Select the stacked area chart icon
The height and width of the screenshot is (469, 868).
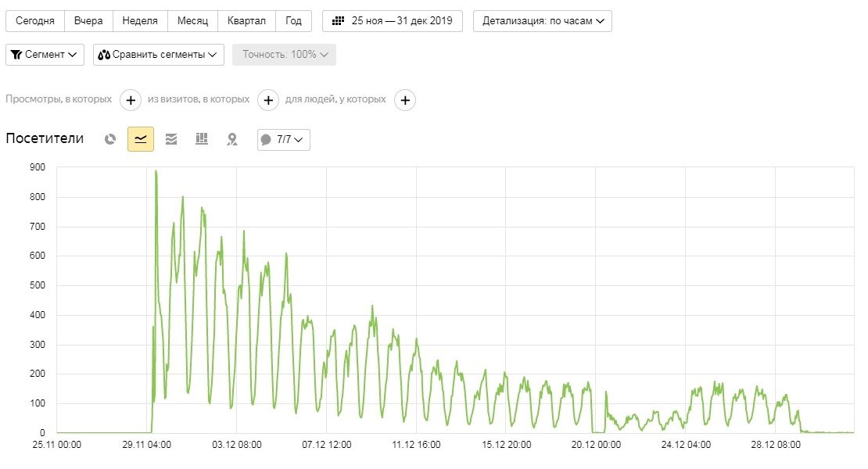coord(171,139)
